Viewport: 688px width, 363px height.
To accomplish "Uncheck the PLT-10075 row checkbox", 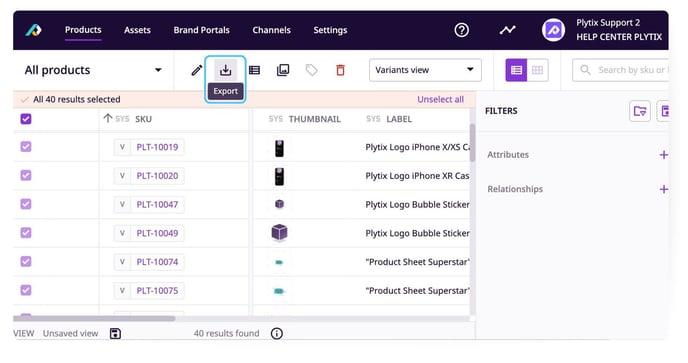I will pos(26,290).
